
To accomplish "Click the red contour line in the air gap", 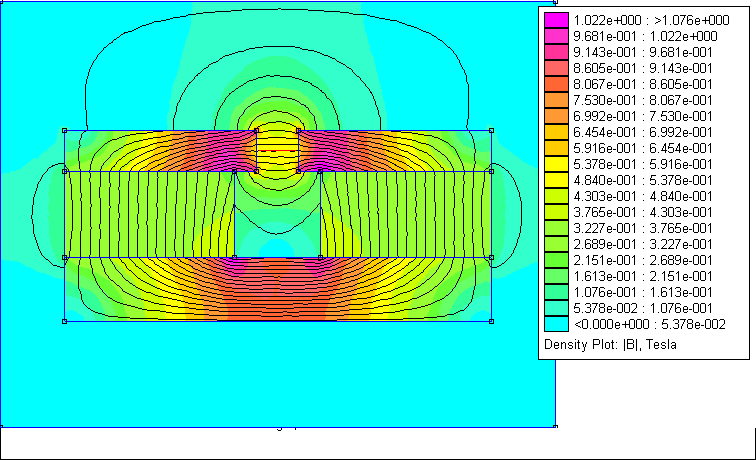I will pyautogui.click(x=278, y=151).
